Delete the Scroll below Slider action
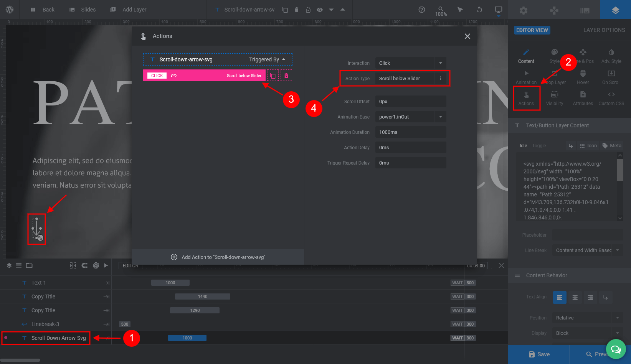631x364 pixels. (286, 76)
